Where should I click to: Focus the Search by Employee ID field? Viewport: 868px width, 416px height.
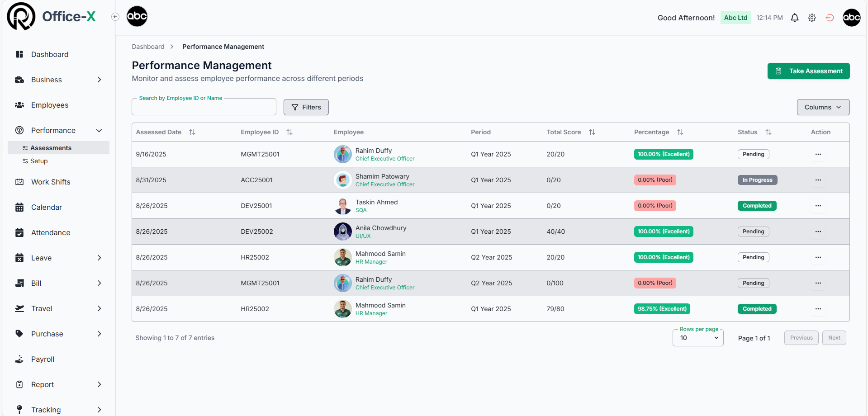pos(204,107)
